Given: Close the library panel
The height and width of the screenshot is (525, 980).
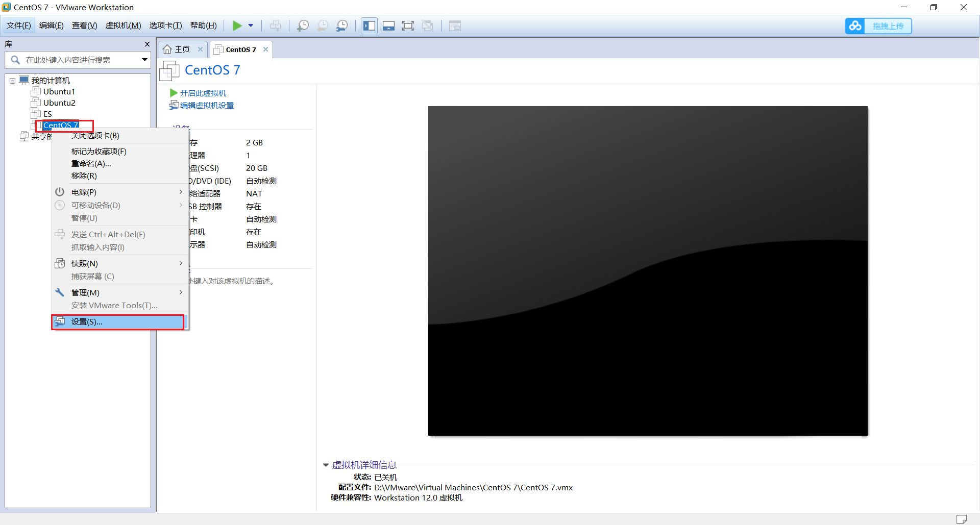Looking at the screenshot, I should pyautogui.click(x=147, y=44).
